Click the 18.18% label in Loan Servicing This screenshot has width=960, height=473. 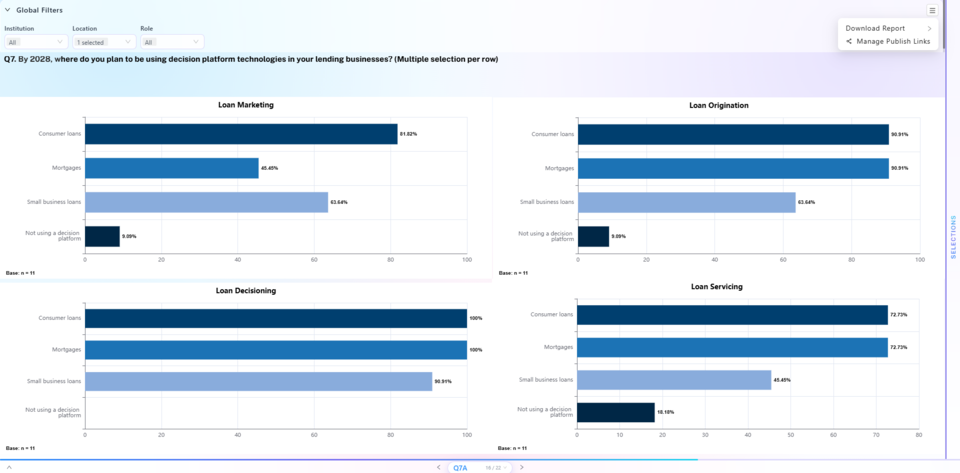coord(666,412)
